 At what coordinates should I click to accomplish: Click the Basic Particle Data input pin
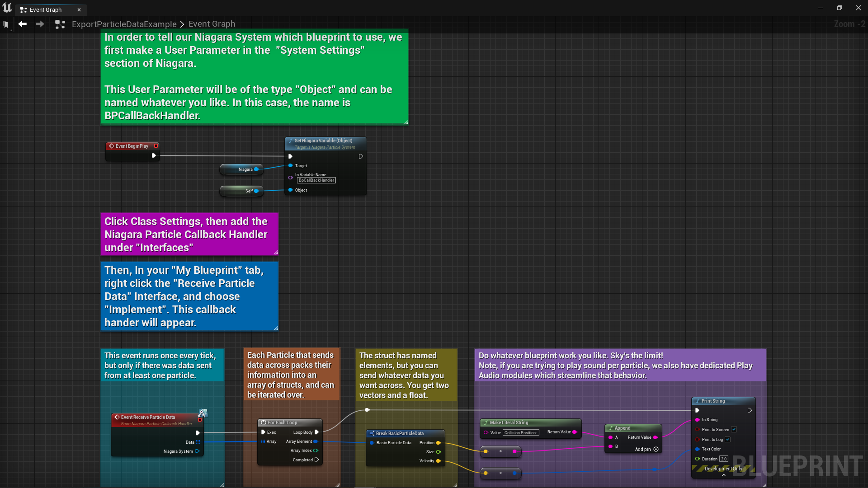point(372,443)
